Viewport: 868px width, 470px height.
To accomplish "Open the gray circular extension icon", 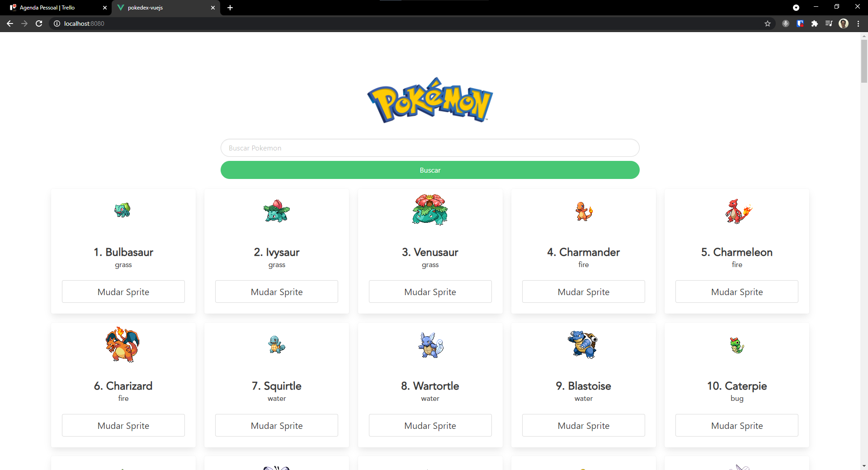I will click(x=786, y=23).
